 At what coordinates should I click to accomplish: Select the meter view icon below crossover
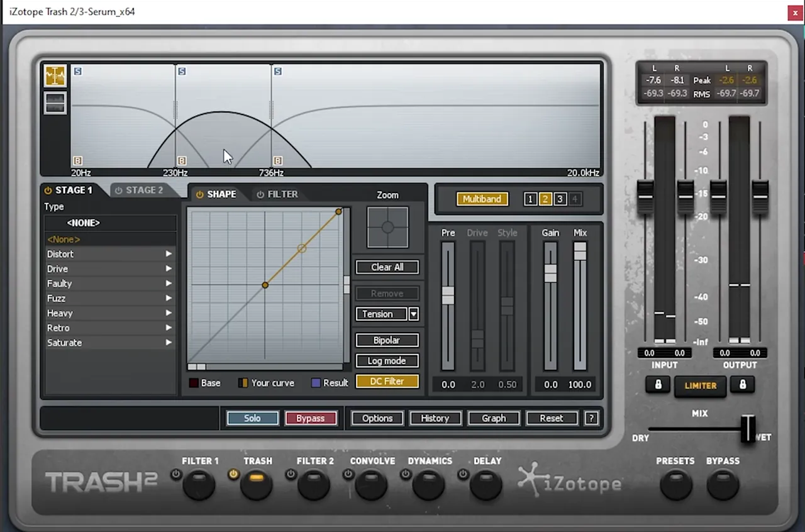[x=55, y=103]
